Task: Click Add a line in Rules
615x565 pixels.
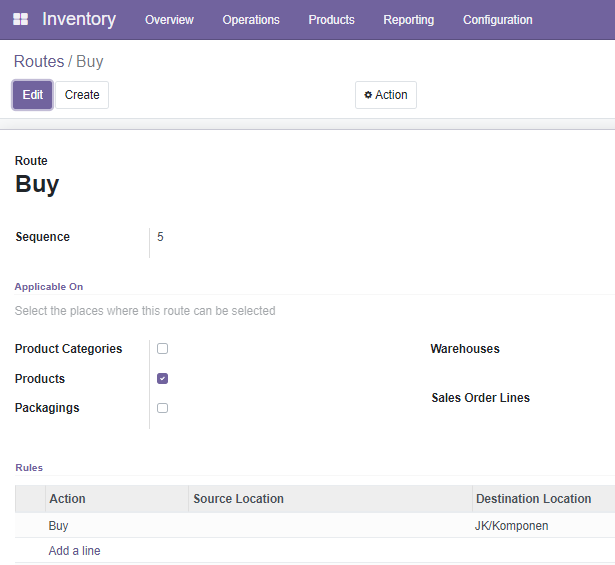Action: (75, 550)
